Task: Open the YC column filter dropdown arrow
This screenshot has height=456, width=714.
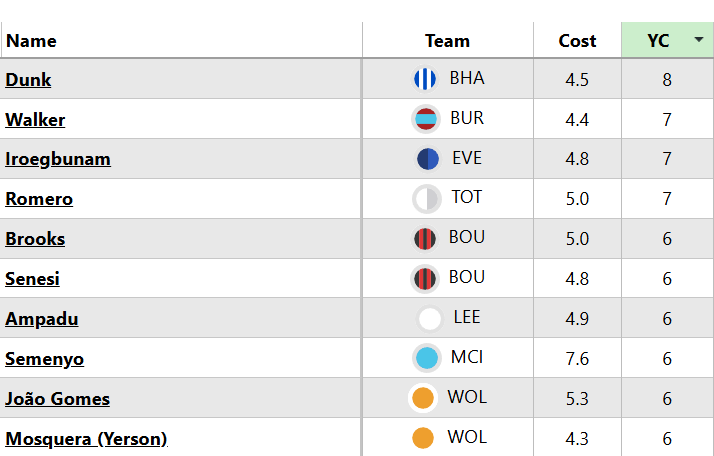Action: coord(699,40)
